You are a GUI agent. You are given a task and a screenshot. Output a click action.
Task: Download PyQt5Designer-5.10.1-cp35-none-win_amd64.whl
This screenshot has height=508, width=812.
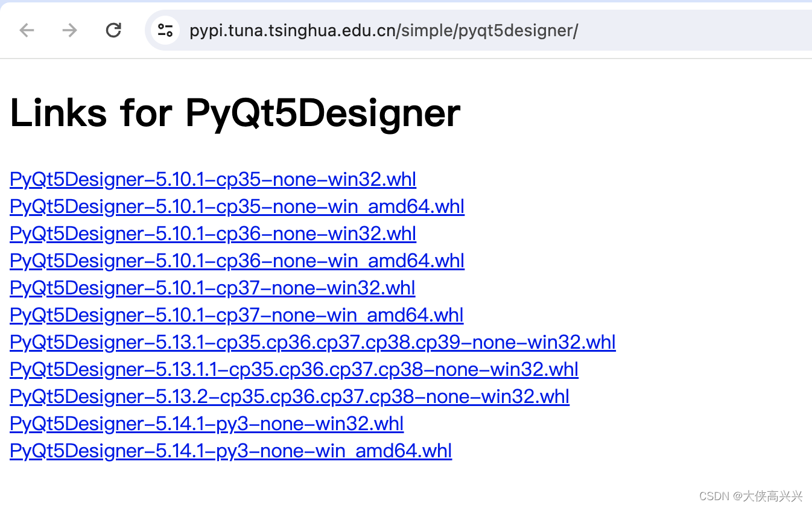click(x=236, y=206)
